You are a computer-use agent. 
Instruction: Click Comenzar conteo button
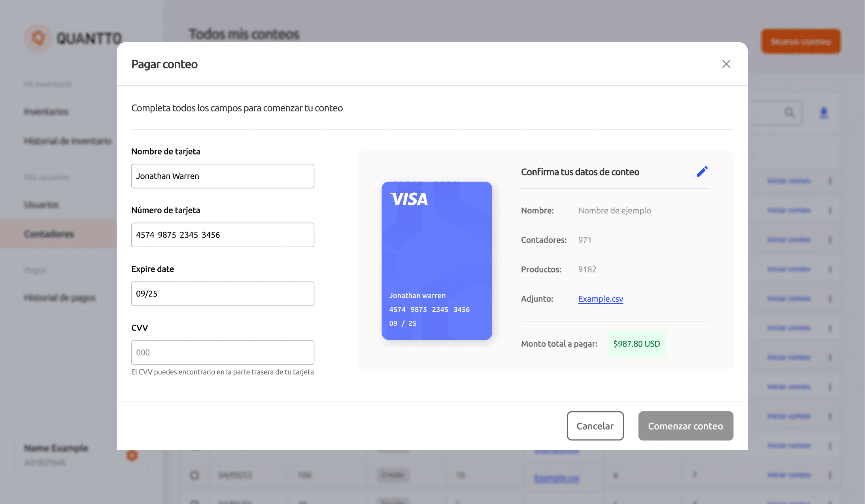686,426
